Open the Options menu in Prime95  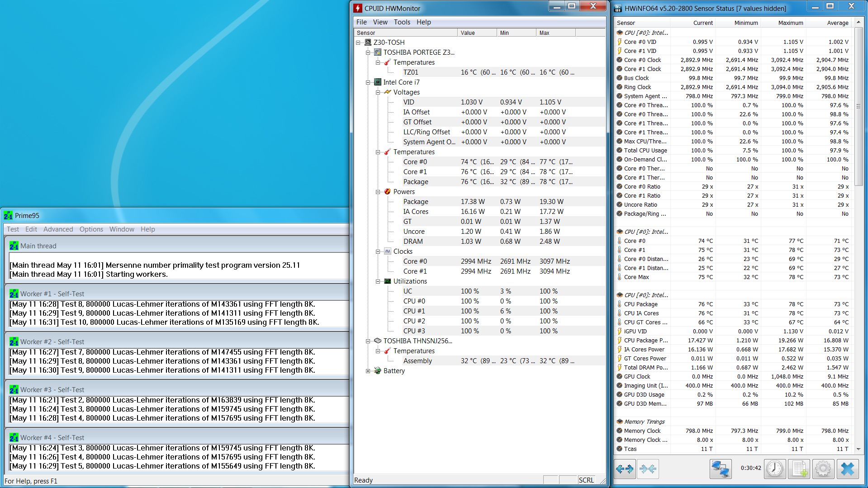pos(91,229)
